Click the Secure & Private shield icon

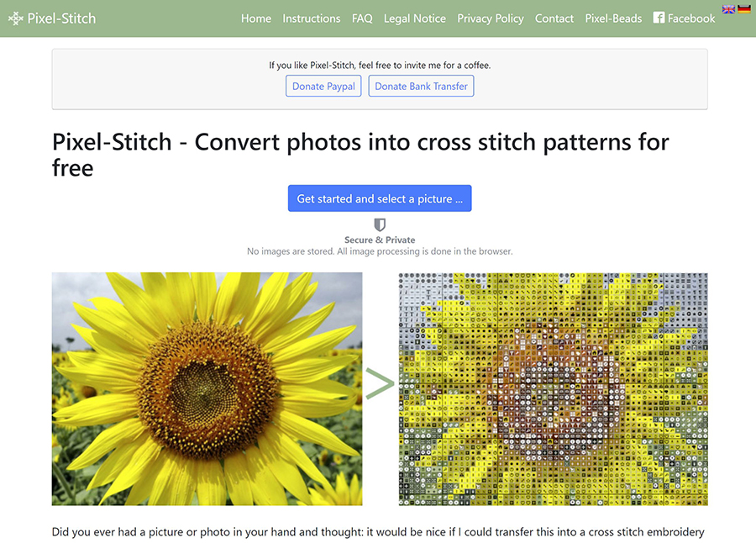380,224
